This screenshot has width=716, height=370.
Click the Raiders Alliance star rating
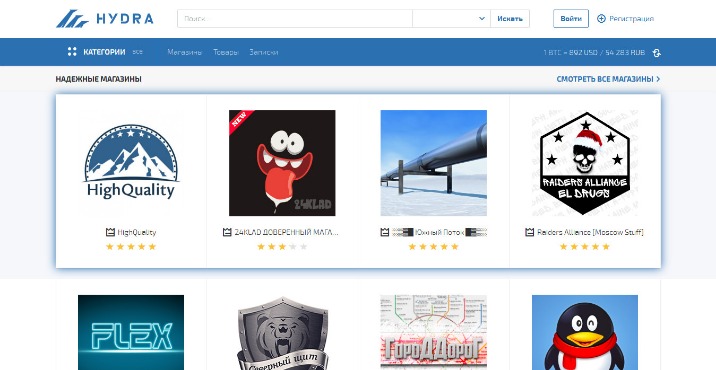point(584,247)
